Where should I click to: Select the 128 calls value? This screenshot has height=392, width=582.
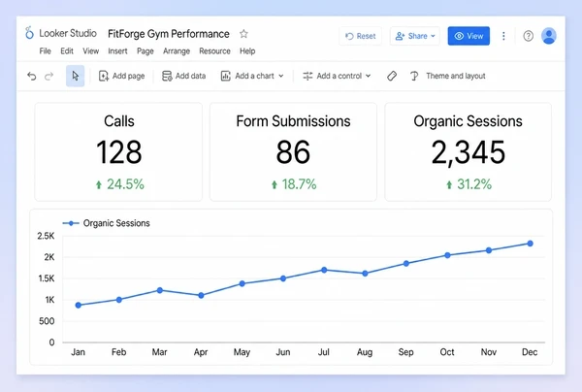click(118, 151)
